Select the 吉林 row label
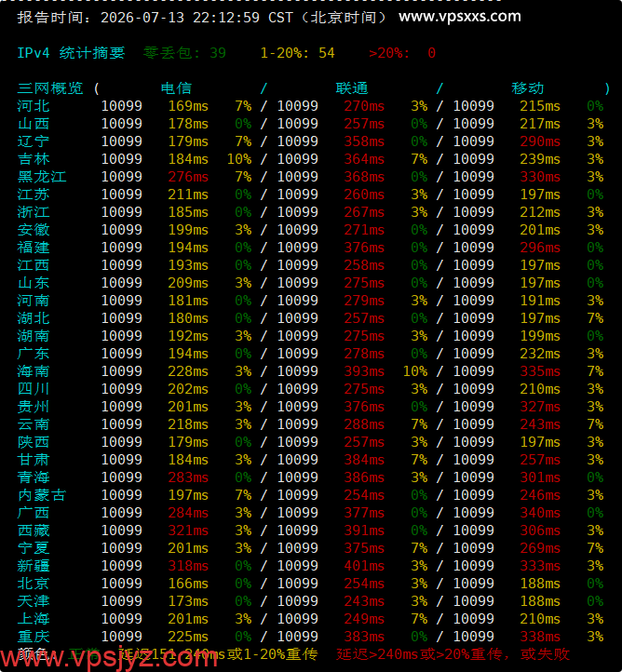Screen dimensions: 622x672 coord(34,159)
